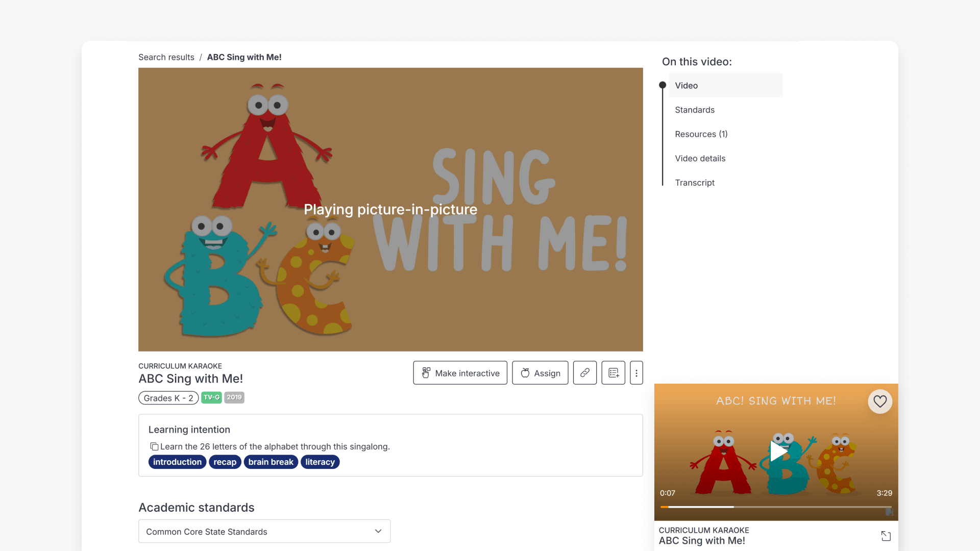The width and height of the screenshot is (980, 551).
Task: Click the Make interactive button
Action: click(460, 373)
